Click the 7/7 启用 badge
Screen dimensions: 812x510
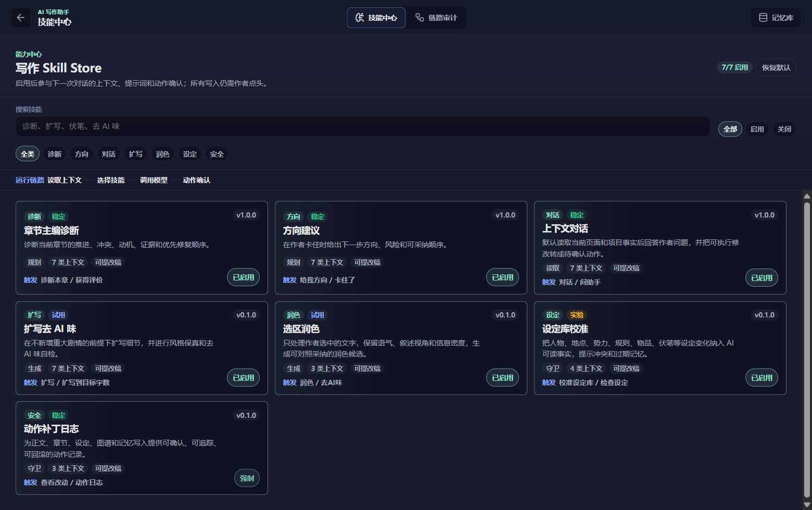coord(735,68)
